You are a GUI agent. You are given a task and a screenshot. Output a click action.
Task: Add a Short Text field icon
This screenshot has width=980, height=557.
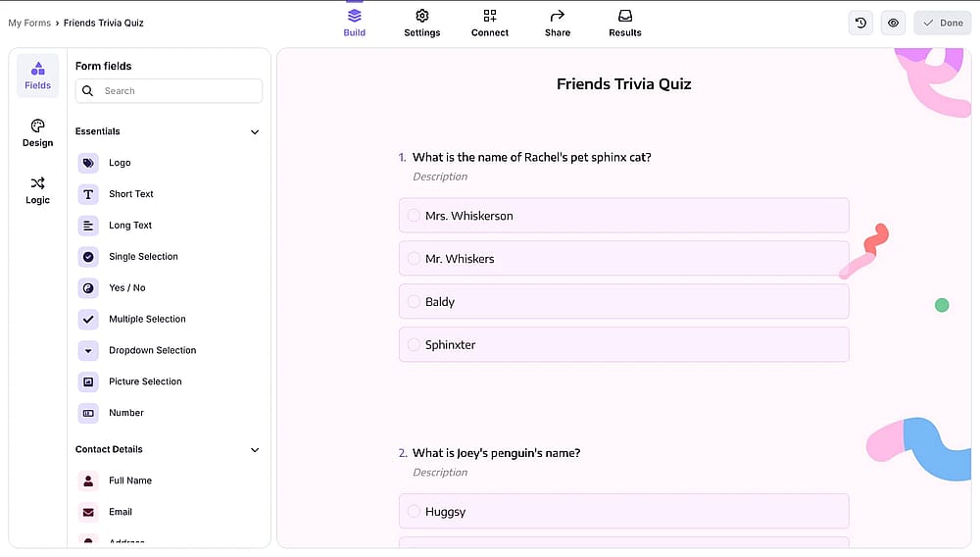[88, 194]
